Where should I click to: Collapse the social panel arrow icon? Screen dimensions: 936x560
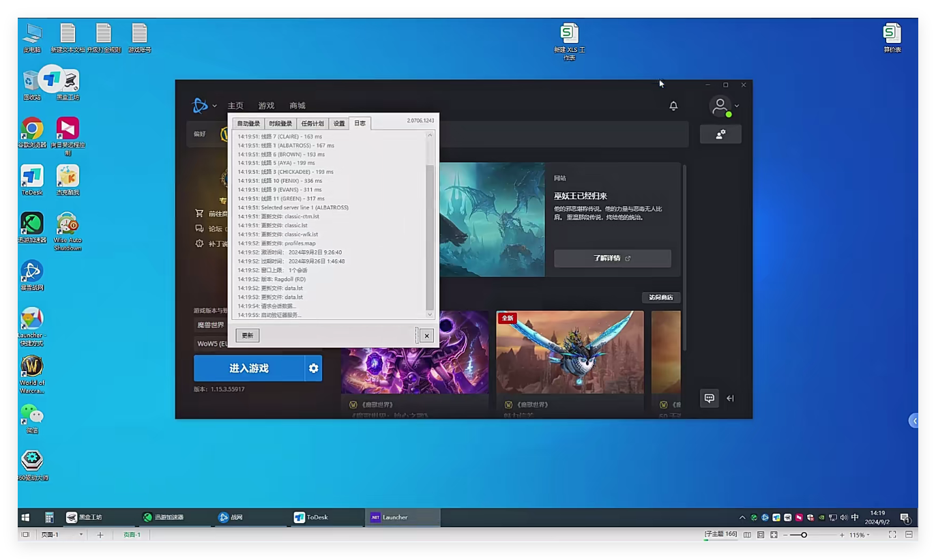[x=730, y=398]
